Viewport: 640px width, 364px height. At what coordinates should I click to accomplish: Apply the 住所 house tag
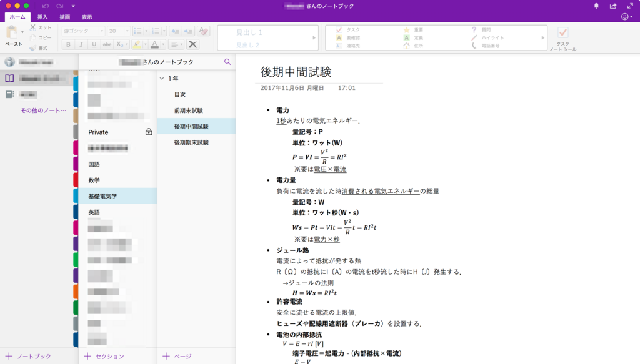pyautogui.click(x=414, y=46)
